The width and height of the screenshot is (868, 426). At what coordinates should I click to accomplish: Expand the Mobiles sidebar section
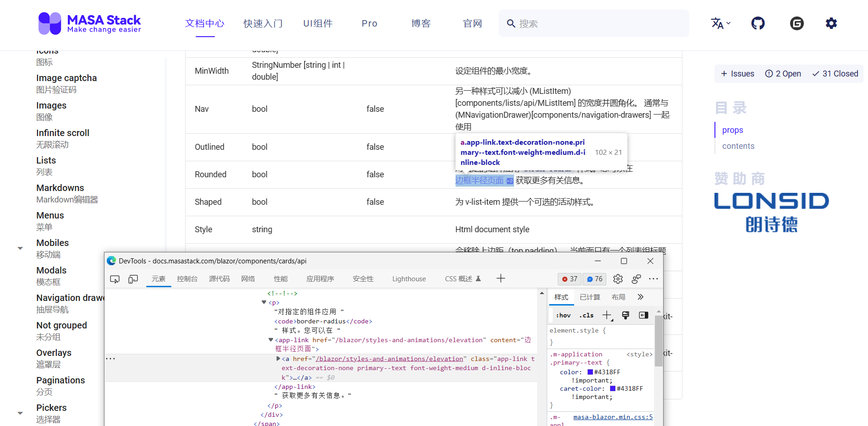coord(20,248)
